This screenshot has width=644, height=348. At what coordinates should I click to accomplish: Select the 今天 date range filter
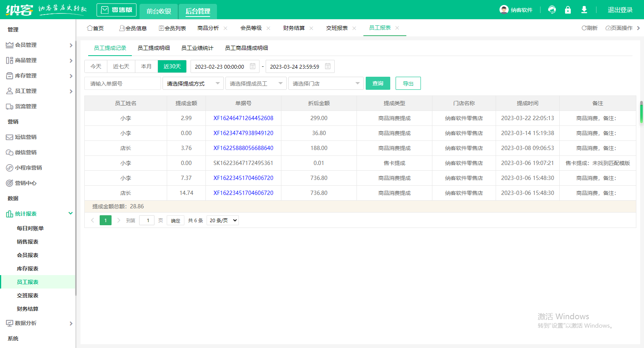point(96,66)
